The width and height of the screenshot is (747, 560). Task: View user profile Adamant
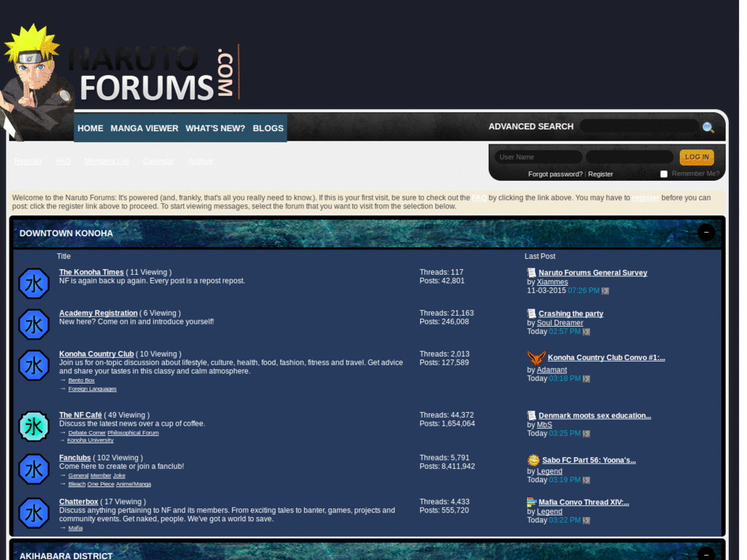coord(551,370)
